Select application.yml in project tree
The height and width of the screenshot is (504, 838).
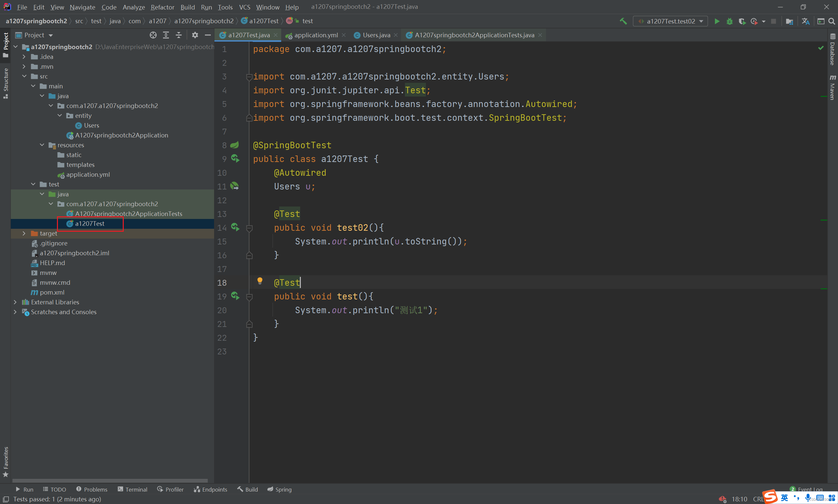(x=88, y=174)
